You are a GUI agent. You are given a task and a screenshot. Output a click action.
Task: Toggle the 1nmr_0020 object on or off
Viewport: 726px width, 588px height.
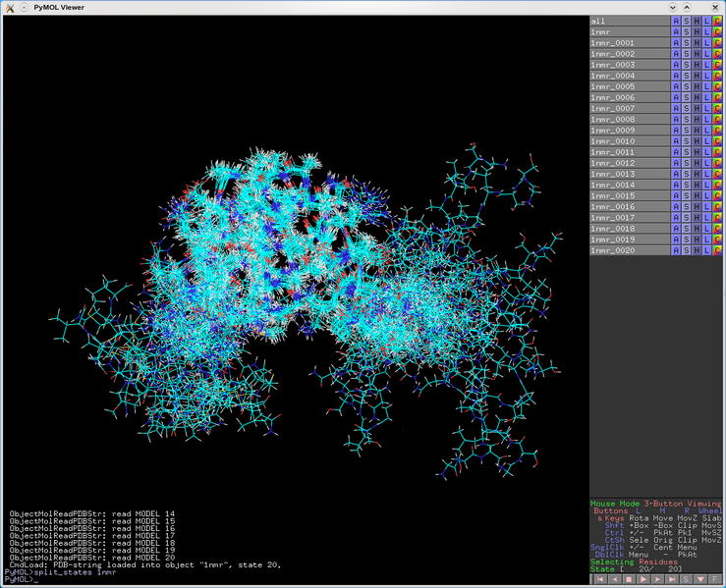pos(628,250)
